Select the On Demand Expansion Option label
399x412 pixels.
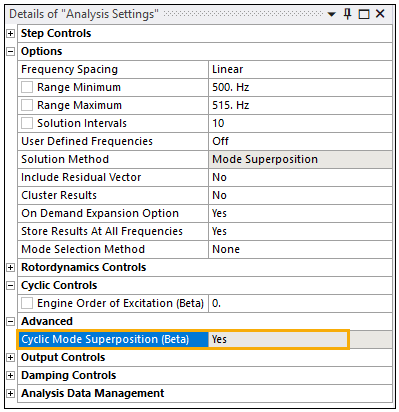coord(100,213)
